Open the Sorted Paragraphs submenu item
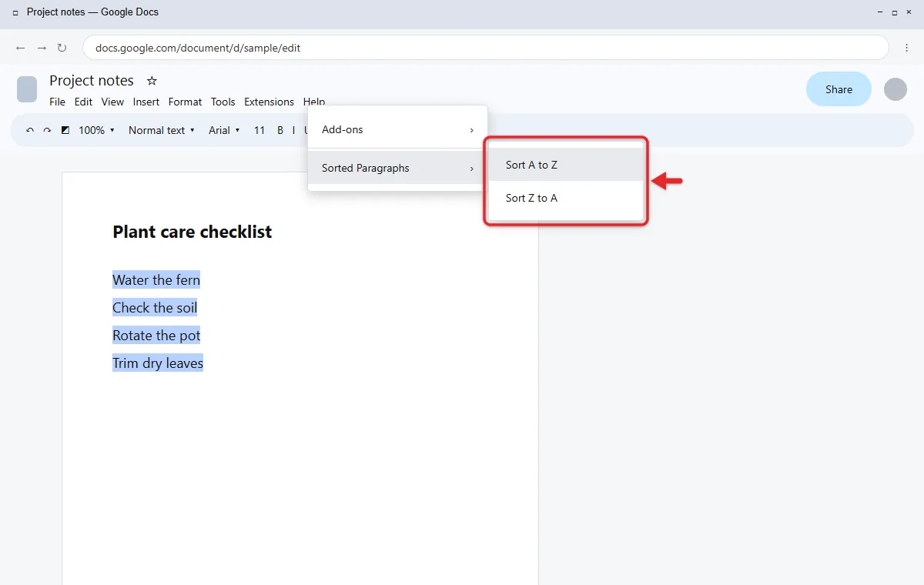The height and width of the screenshot is (585, 924). pyautogui.click(x=397, y=168)
